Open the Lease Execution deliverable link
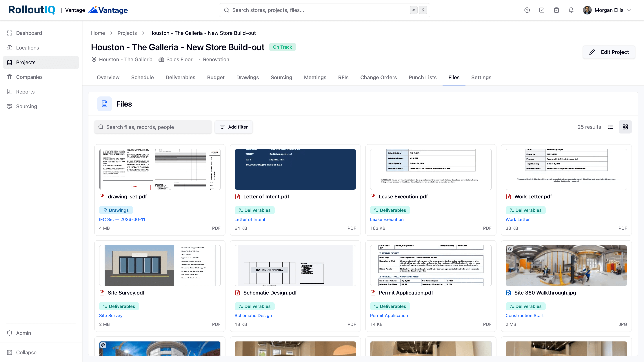This screenshot has height=362, width=644. pos(387,219)
